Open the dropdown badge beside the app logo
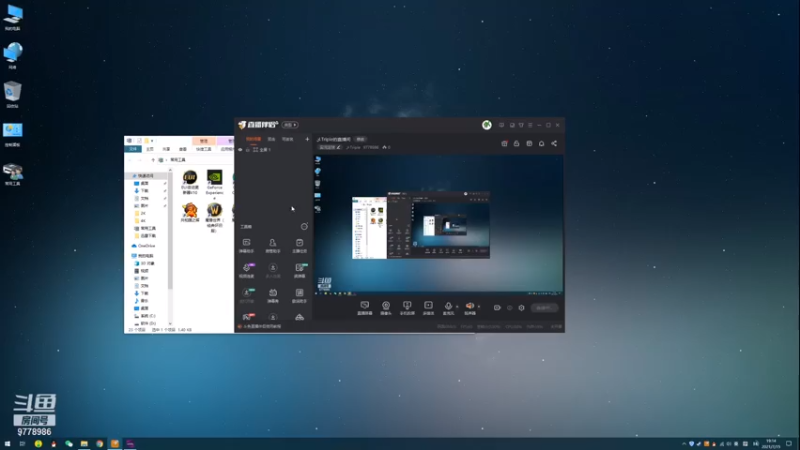Screen dimensions: 800x450 (x=290, y=125)
